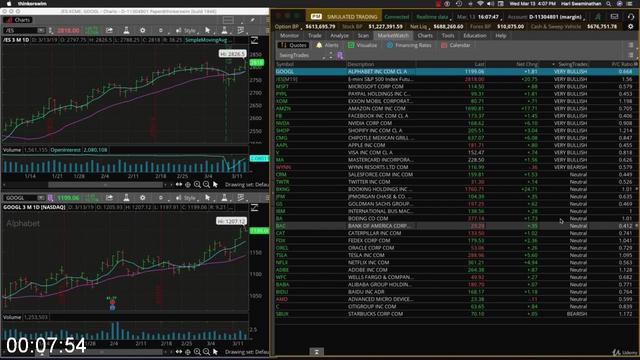The width and height of the screenshot is (640, 360).
Task: Open Studies flask icon in the /ES chart toolbar
Action: [126, 30]
